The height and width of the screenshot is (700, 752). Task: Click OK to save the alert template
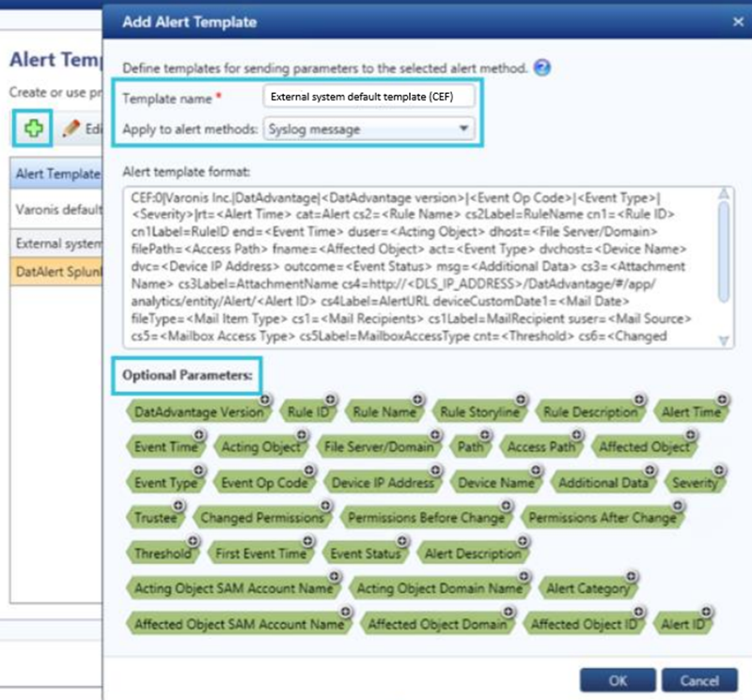tap(619, 680)
